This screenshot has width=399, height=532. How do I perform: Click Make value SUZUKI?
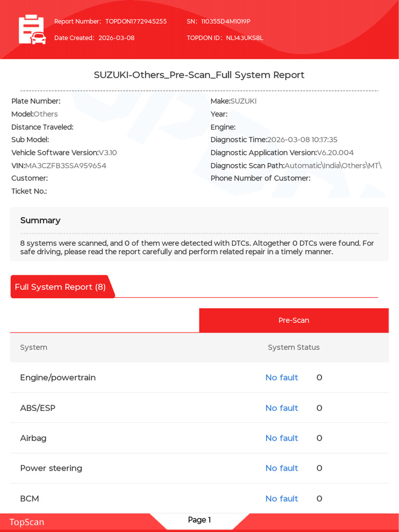point(244,101)
